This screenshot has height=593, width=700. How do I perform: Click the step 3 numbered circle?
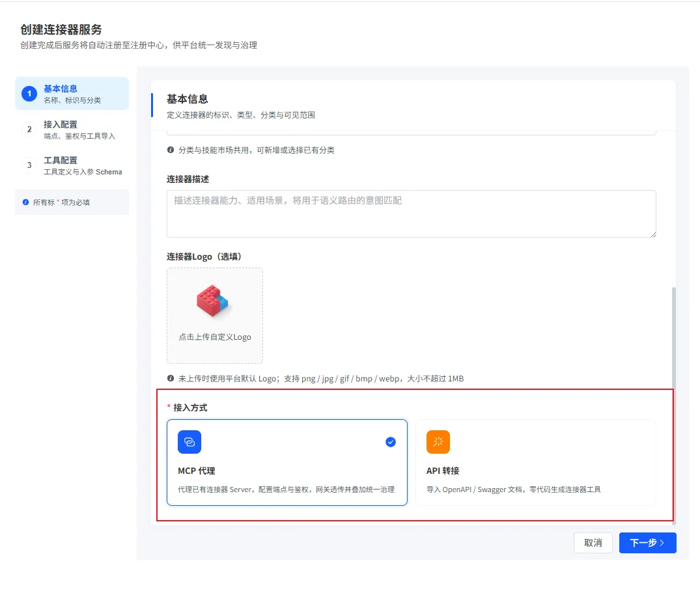point(29,165)
